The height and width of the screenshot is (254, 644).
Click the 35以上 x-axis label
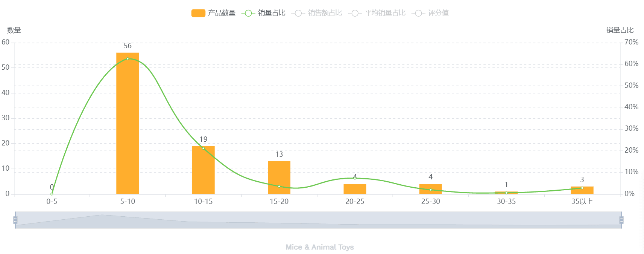pos(582,202)
